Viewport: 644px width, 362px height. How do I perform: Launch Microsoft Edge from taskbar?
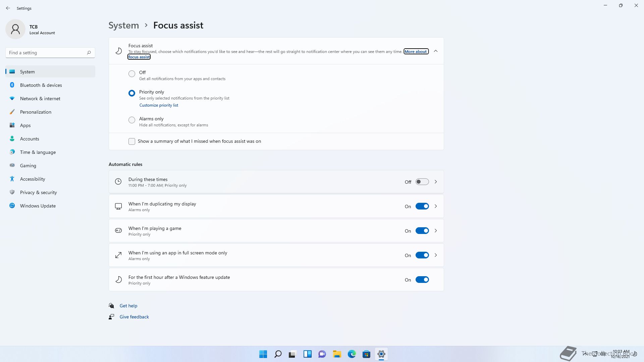coord(352,354)
